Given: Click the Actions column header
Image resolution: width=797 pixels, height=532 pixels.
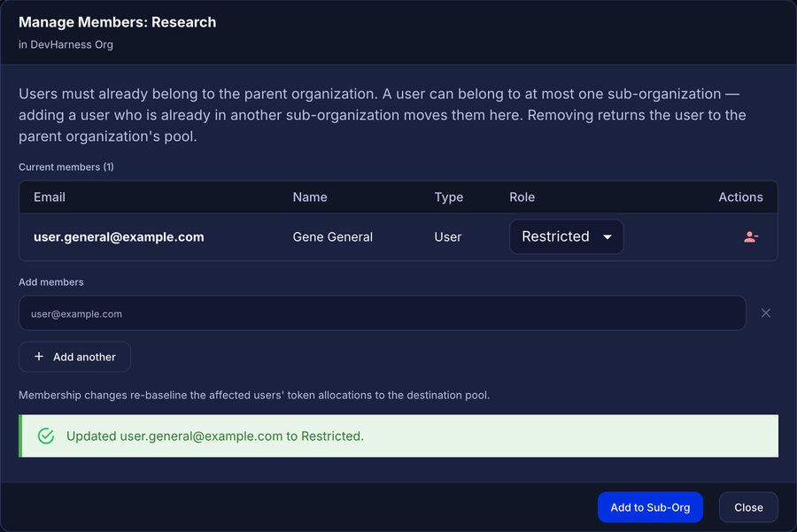Looking at the screenshot, I should click(x=740, y=197).
